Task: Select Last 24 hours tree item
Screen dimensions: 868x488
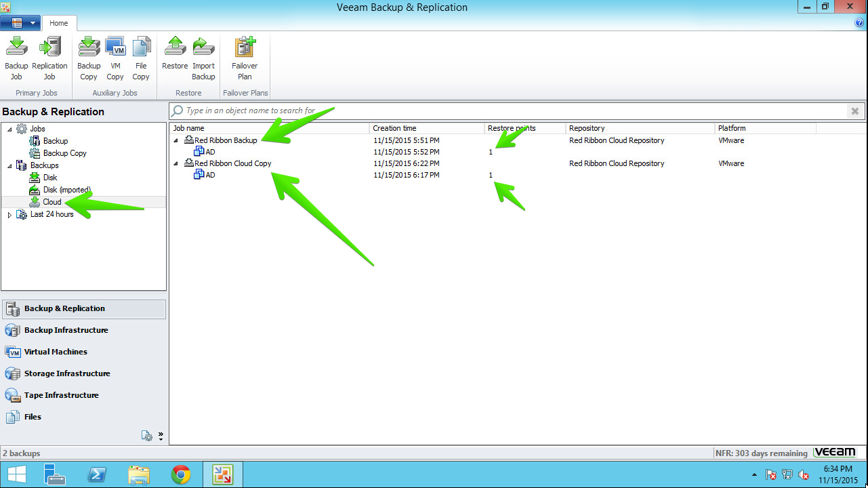Action: pyautogui.click(x=51, y=214)
